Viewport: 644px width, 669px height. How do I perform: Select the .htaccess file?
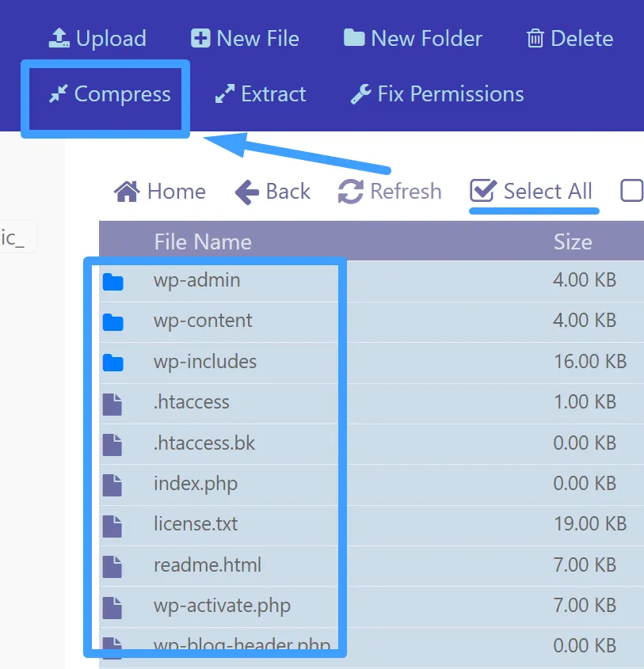coord(191,402)
